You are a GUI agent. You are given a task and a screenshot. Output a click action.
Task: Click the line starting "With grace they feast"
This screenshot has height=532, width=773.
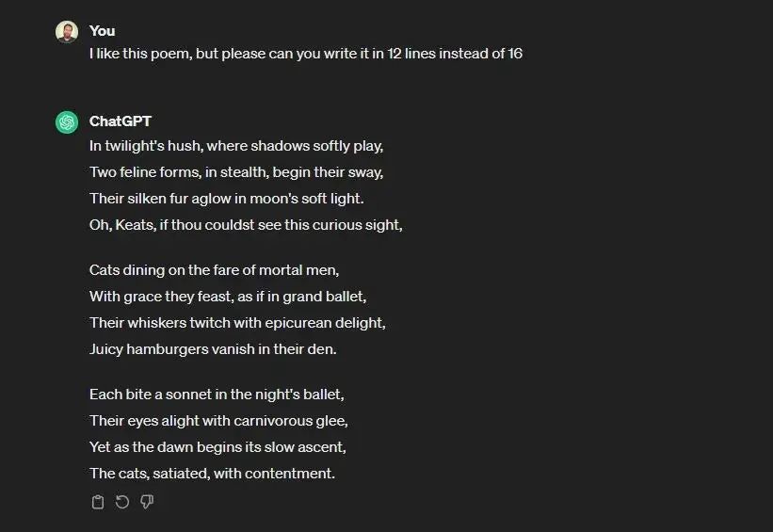point(228,297)
